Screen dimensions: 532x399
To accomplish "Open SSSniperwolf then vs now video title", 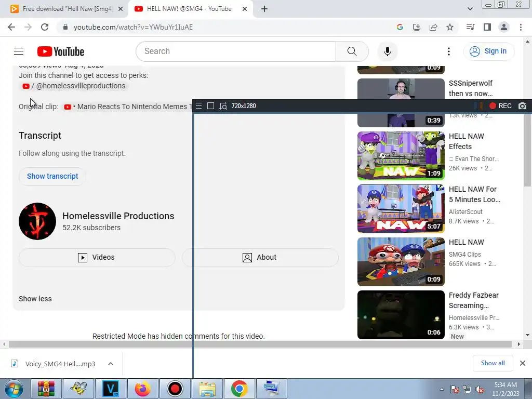I will (x=471, y=88).
